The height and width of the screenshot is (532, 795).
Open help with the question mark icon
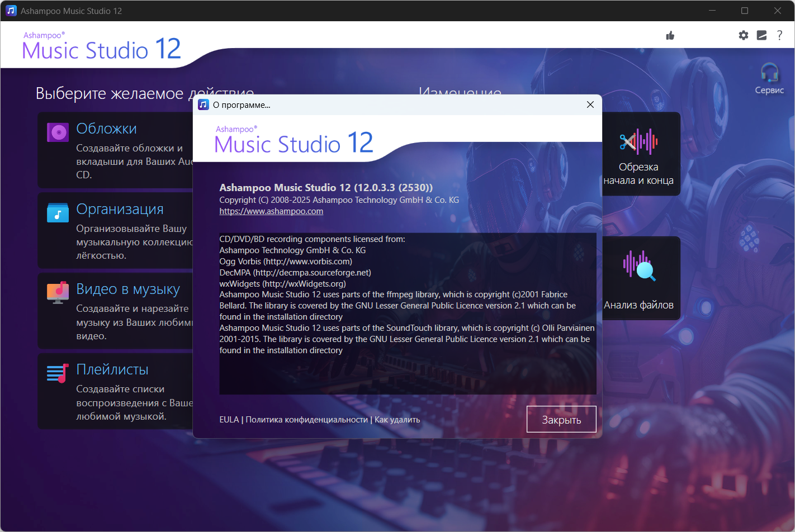(780, 35)
